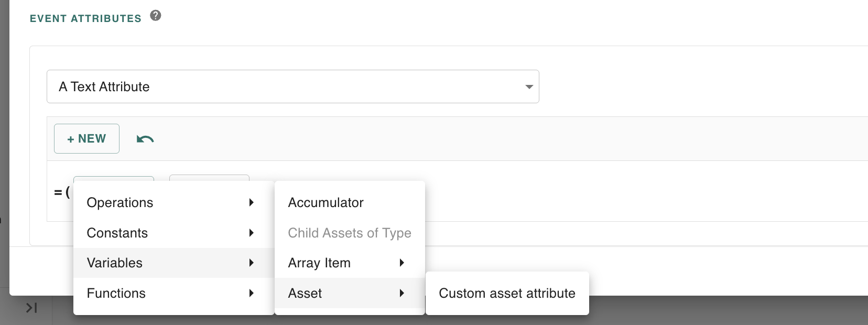Click the arrow next to Asset
This screenshot has width=868, height=325.
[402, 293]
